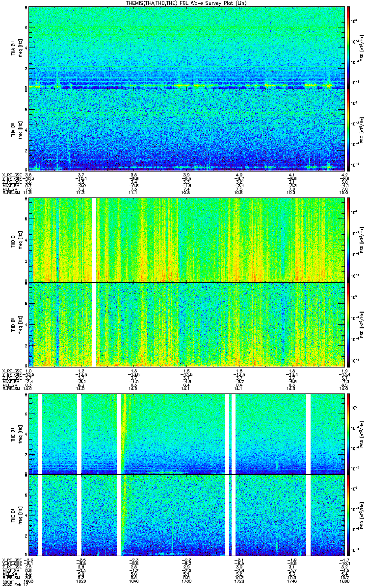
Task: Click the white data gap in THD B-perpendicular spectrogram
Action: tap(94, 239)
